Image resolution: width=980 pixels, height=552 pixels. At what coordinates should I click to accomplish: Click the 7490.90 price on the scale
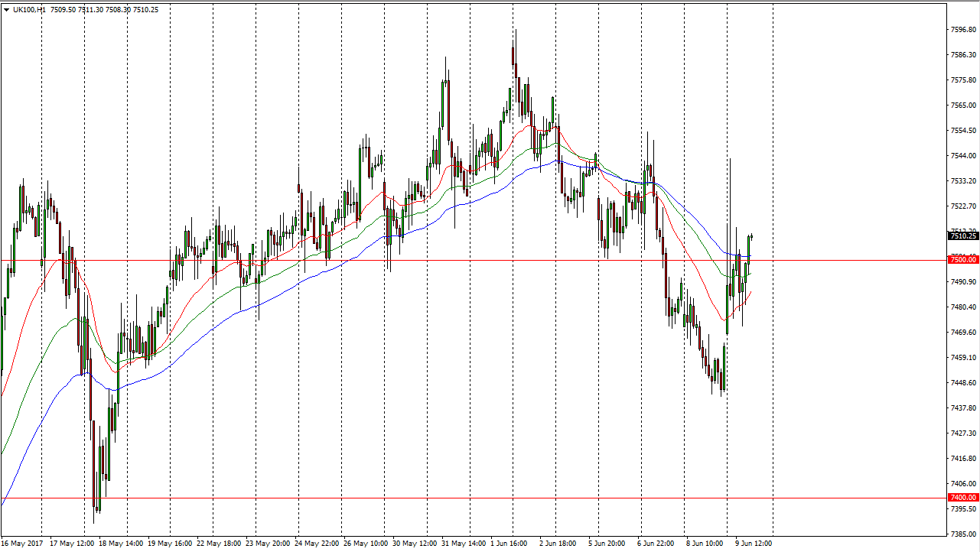(962, 282)
